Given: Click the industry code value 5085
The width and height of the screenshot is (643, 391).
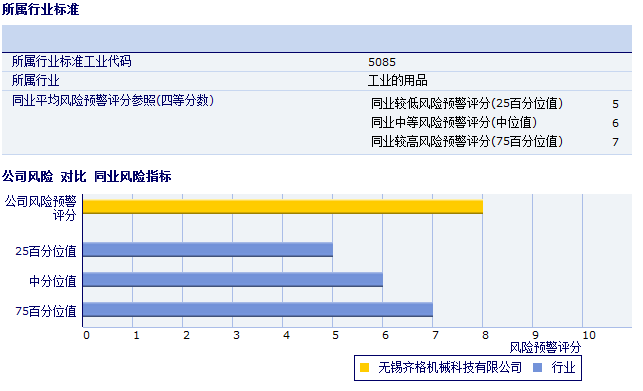Looking at the screenshot, I should (382, 62).
